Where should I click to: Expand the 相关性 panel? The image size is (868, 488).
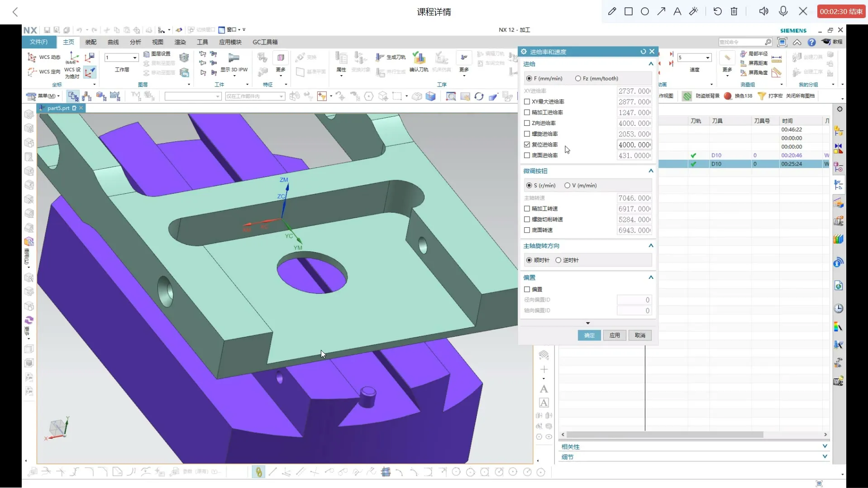[825, 446]
